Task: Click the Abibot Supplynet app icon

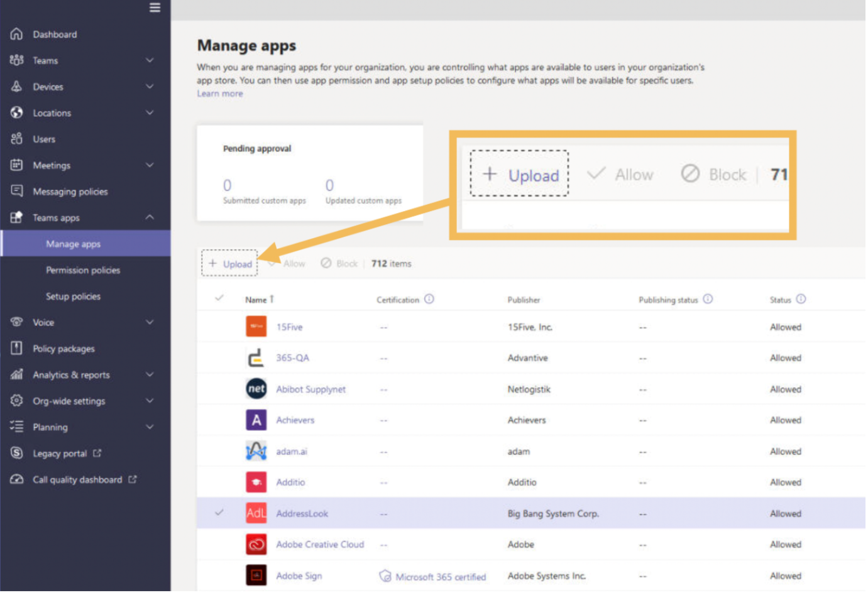Action: [256, 389]
